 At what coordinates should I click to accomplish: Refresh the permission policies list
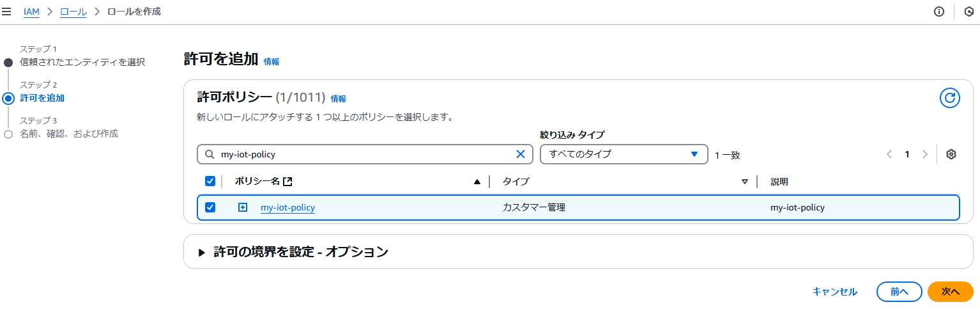click(x=950, y=98)
